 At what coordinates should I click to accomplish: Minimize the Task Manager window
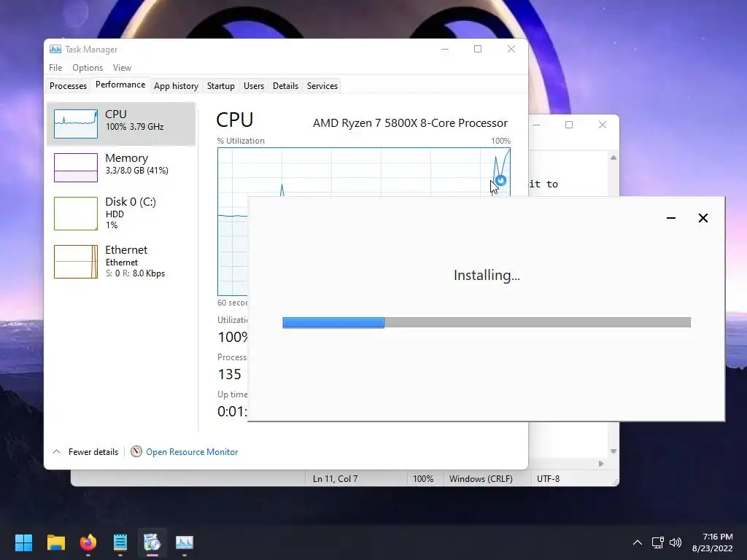click(445, 49)
